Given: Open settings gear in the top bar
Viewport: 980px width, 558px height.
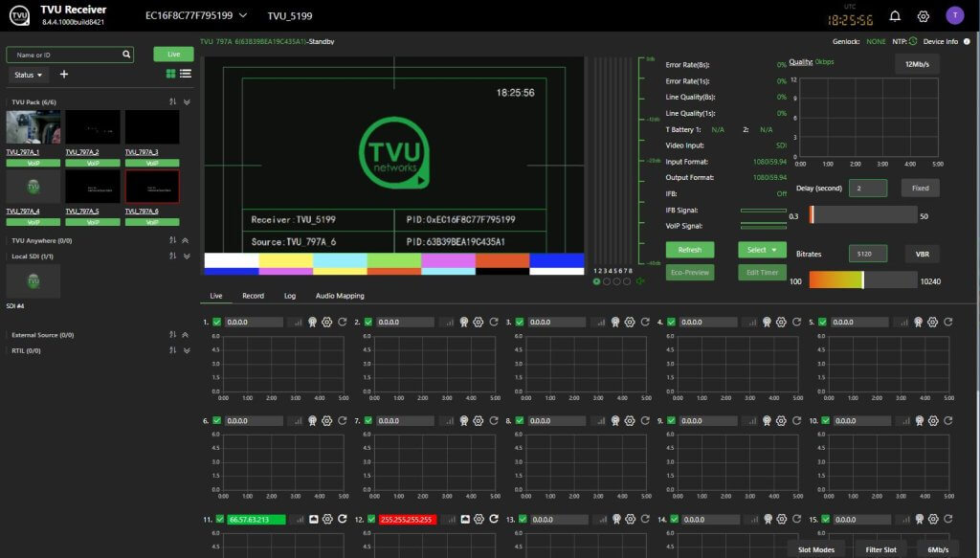Looking at the screenshot, I should coord(924,16).
